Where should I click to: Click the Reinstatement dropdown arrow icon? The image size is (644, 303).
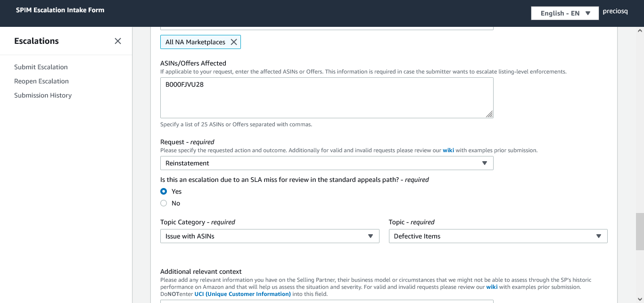pyautogui.click(x=484, y=163)
